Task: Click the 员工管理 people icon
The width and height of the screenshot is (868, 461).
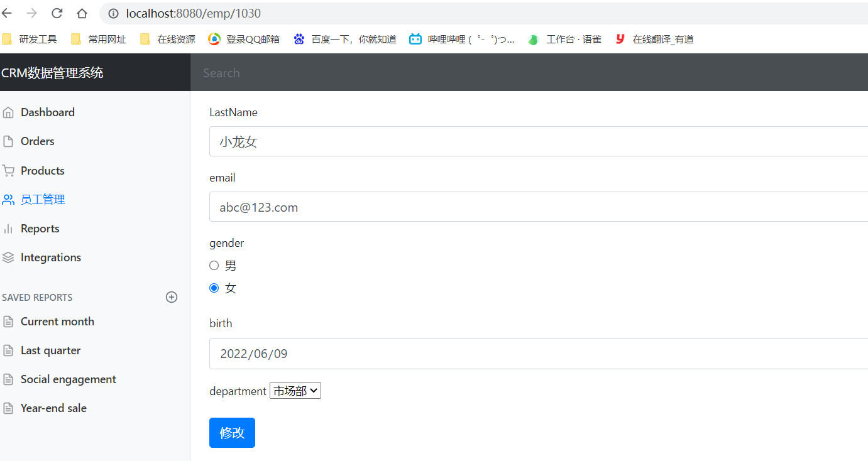Action: tap(9, 199)
